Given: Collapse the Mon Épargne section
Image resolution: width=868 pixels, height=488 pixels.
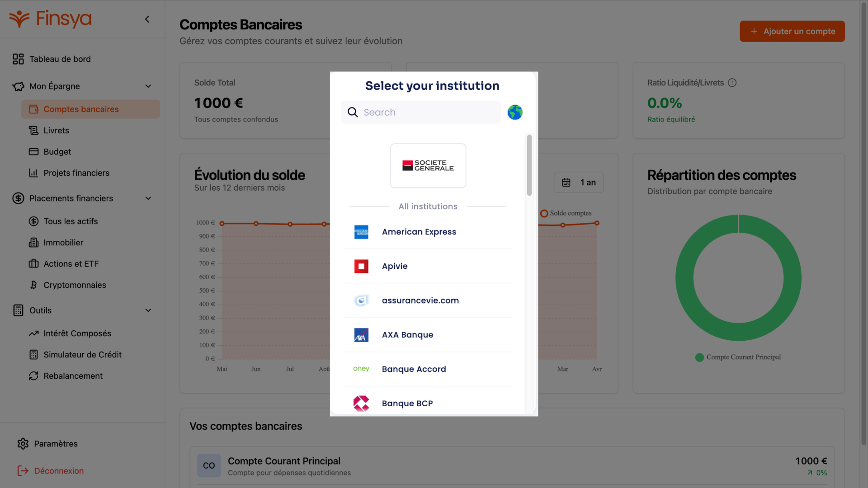Looking at the screenshot, I should tap(148, 86).
